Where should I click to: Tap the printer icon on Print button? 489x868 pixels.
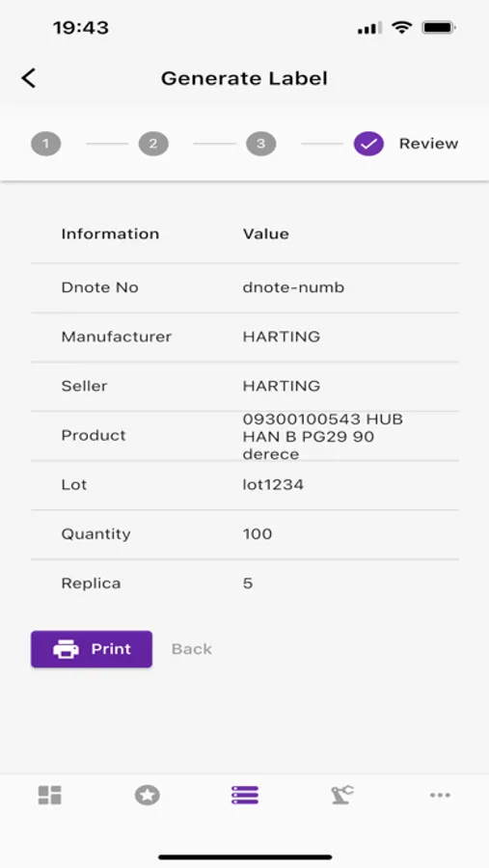click(66, 649)
